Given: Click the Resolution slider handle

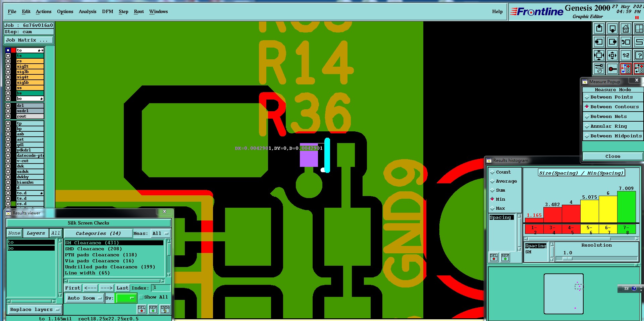Looking at the screenshot, I should point(568,259).
